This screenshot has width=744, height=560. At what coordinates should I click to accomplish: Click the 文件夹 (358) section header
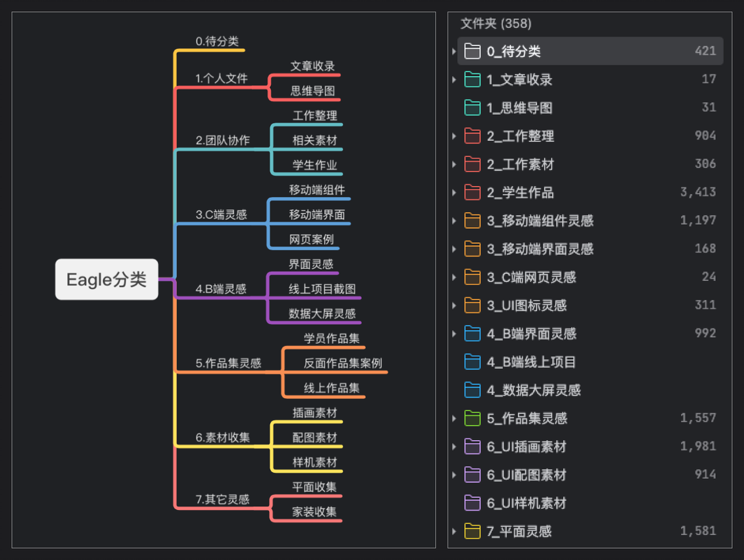coord(496,23)
